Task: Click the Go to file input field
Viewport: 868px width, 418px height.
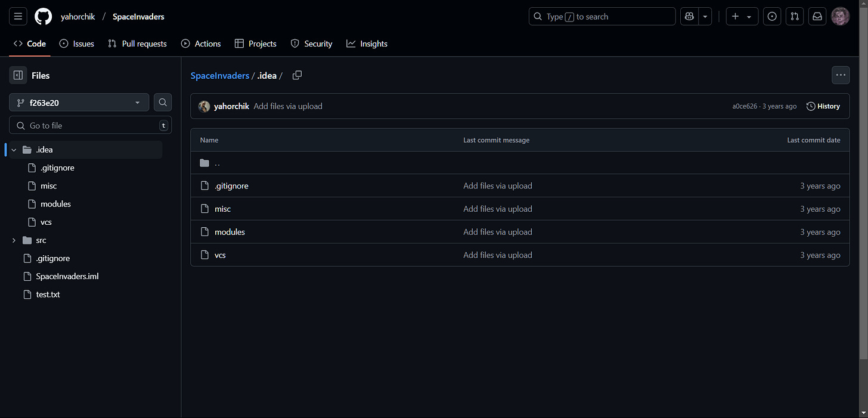Action: [x=89, y=125]
